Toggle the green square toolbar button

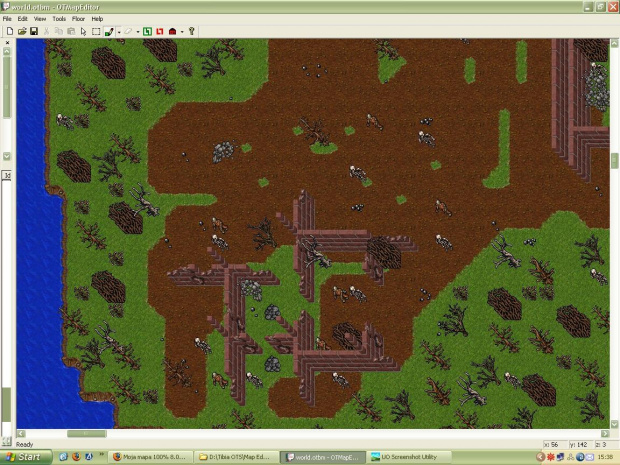146,32
